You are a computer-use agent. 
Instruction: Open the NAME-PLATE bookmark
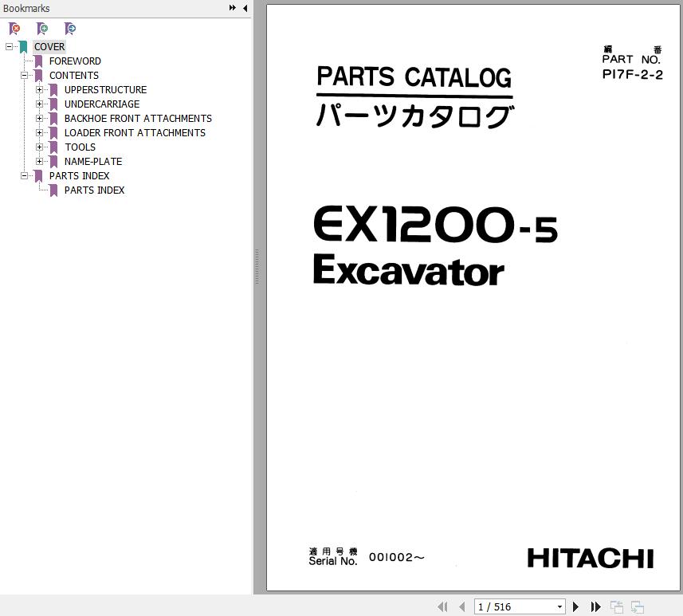click(x=93, y=162)
